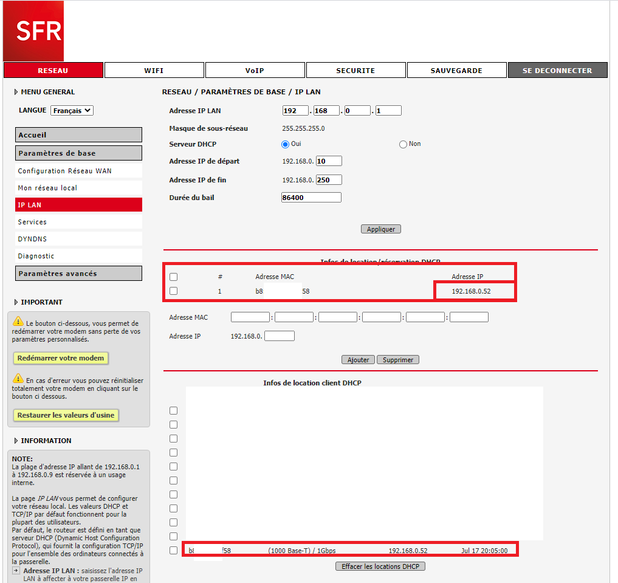
Task: Click the warning icon above Redémarrer votre modem
Action: [16, 323]
